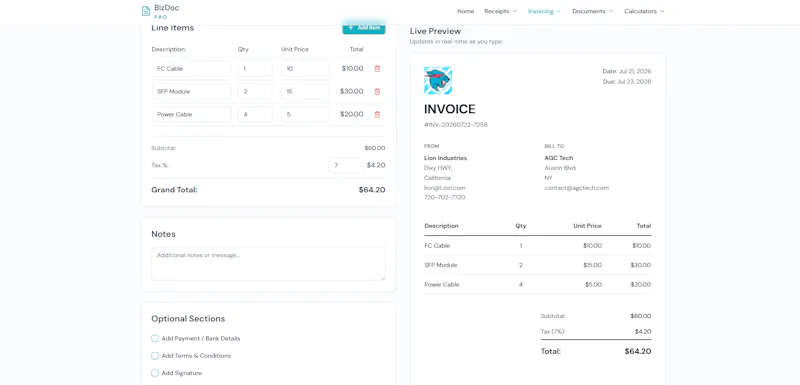
Task: Click the Power Cable row in preview table
Action: click(537, 285)
